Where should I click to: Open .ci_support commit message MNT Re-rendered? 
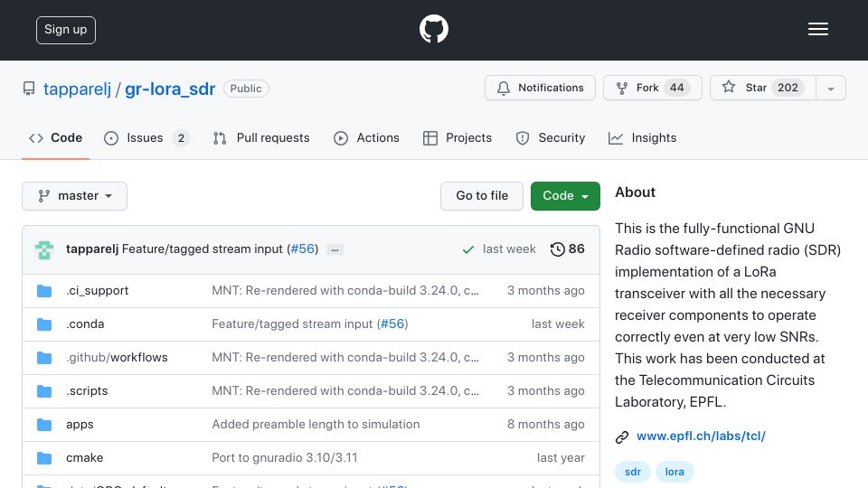coord(345,290)
